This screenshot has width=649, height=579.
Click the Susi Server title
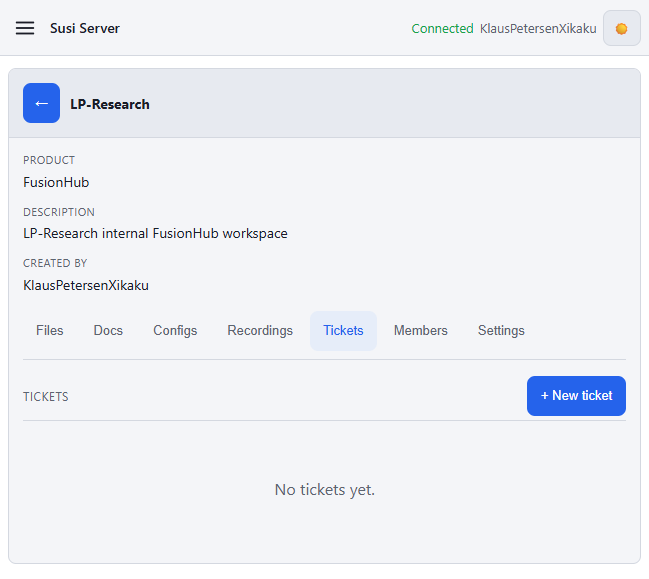click(x=85, y=28)
